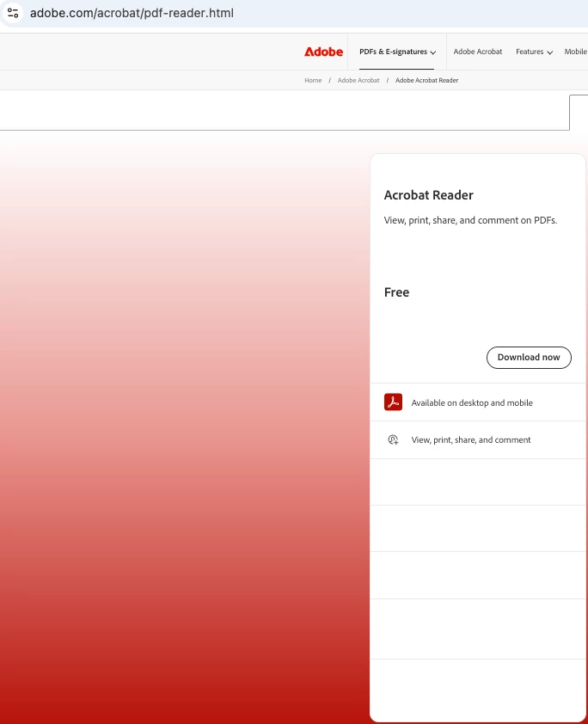Screen dimensions: 588x724
Task: Click description View, print, share, and comment on PDFs.
Action: pos(470,220)
